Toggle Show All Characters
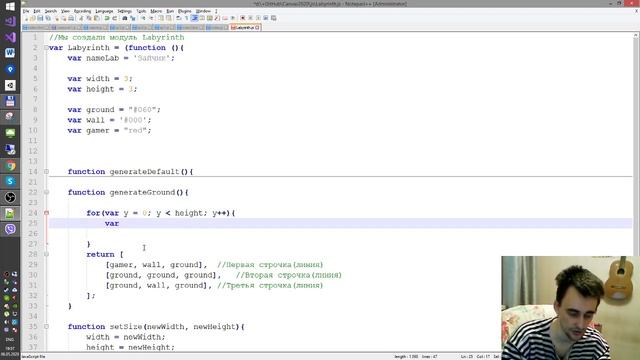 pyautogui.click(x=186, y=18)
